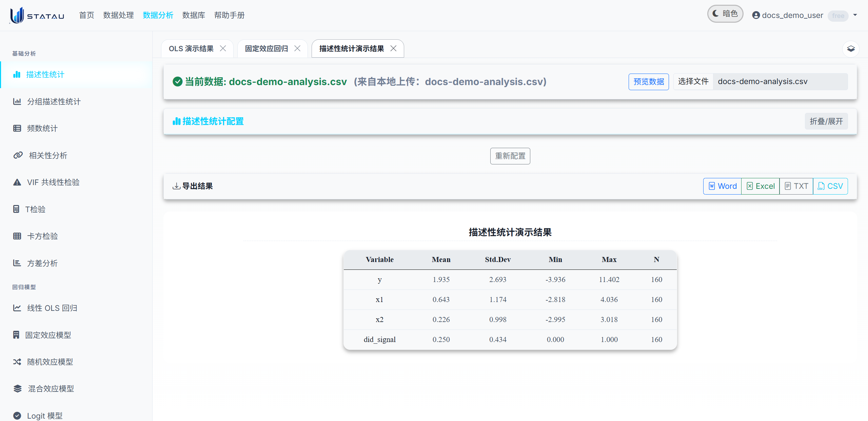
Task: Click the shuffle icon beside 随机效应模型
Action: tap(17, 362)
